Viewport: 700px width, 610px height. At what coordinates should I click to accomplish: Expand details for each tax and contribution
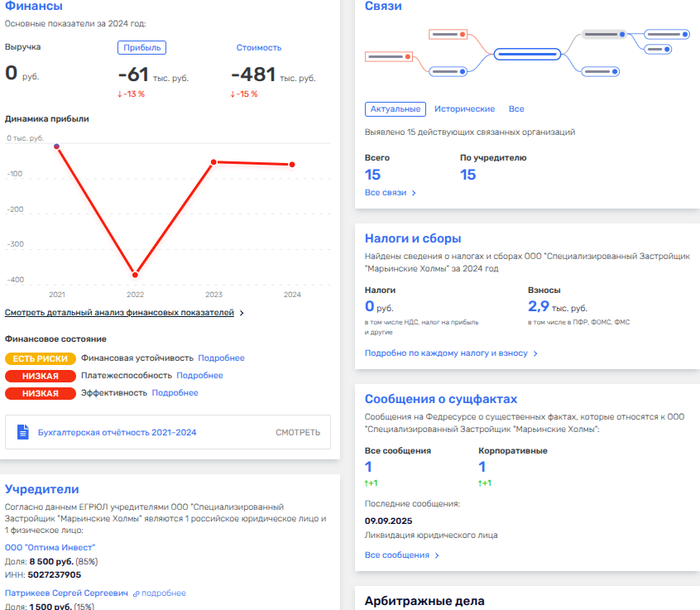[451, 353]
